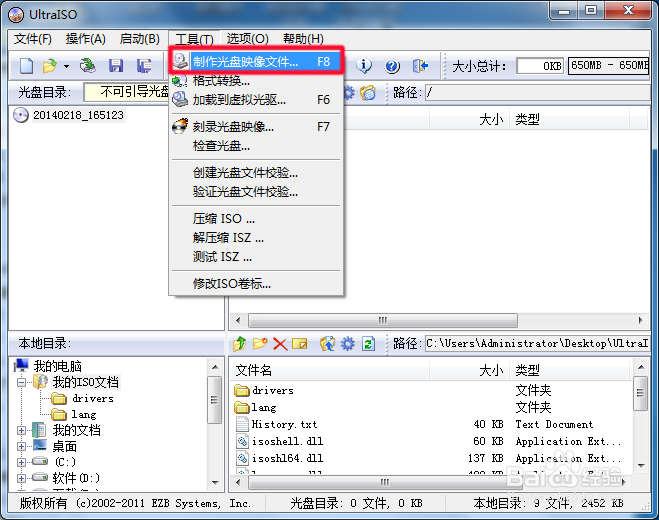Click the label icon beside the upper 路径
Viewport: 659px width, 520px height.
point(368,92)
